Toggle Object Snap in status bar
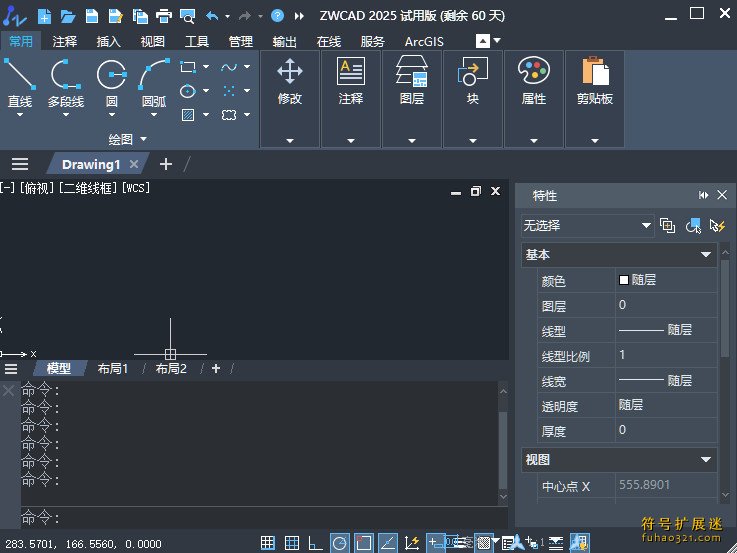Image resolution: width=737 pixels, height=553 pixels. pos(363,543)
